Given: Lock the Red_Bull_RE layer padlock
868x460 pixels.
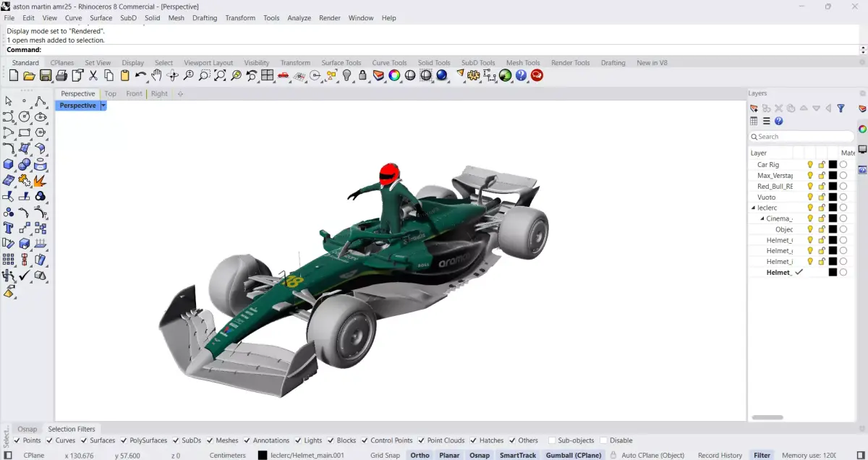Looking at the screenshot, I should coord(822,186).
